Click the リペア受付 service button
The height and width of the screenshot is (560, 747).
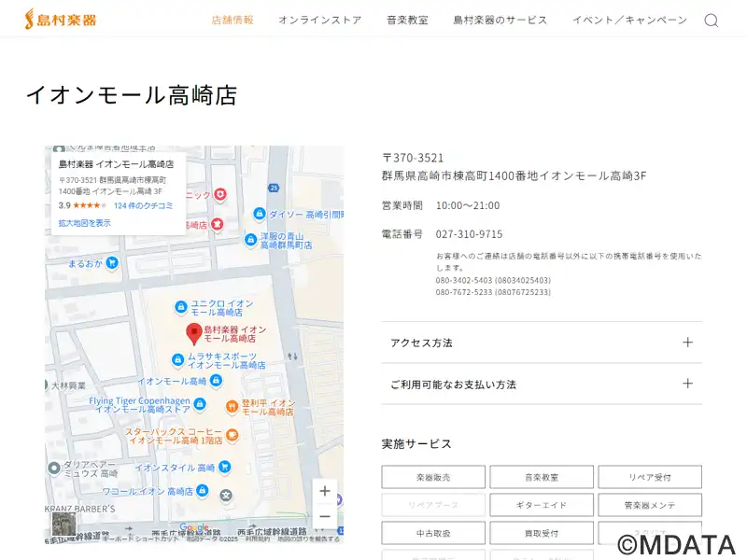(650, 477)
